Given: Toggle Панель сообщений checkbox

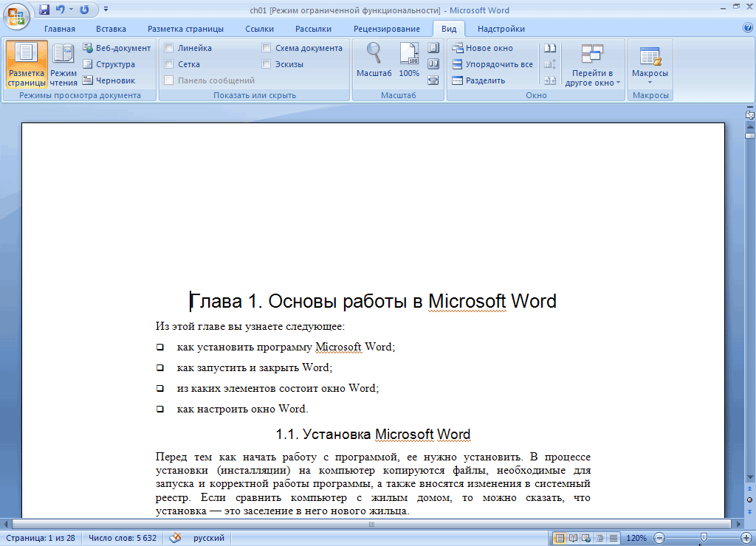Looking at the screenshot, I should point(169,80).
